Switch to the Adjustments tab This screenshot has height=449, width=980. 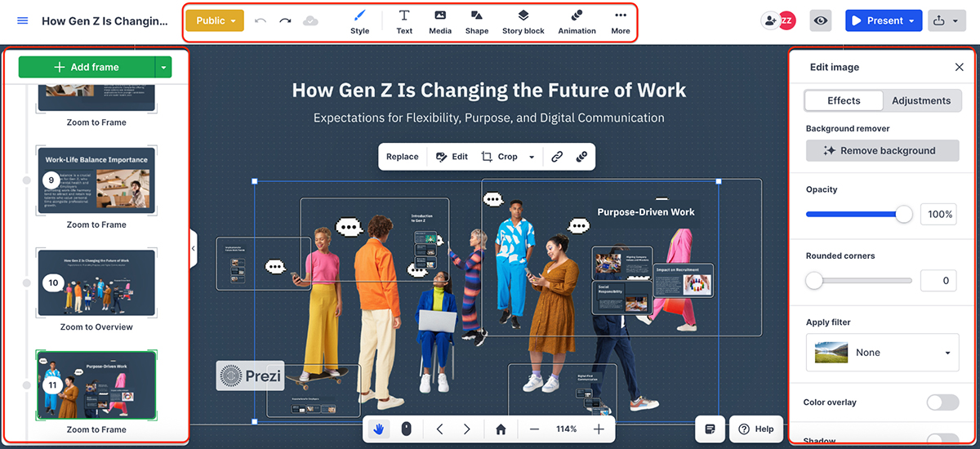921,100
